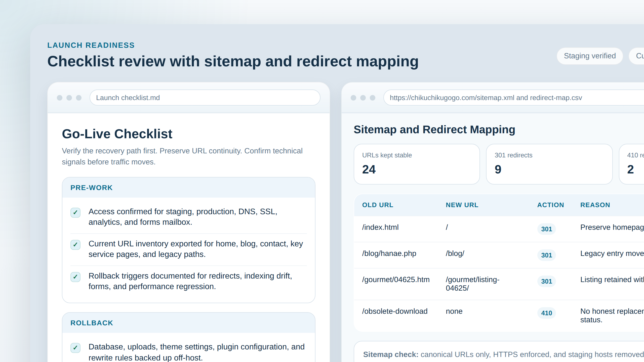Click the '/blog/' new URL cell

[x=455, y=253]
